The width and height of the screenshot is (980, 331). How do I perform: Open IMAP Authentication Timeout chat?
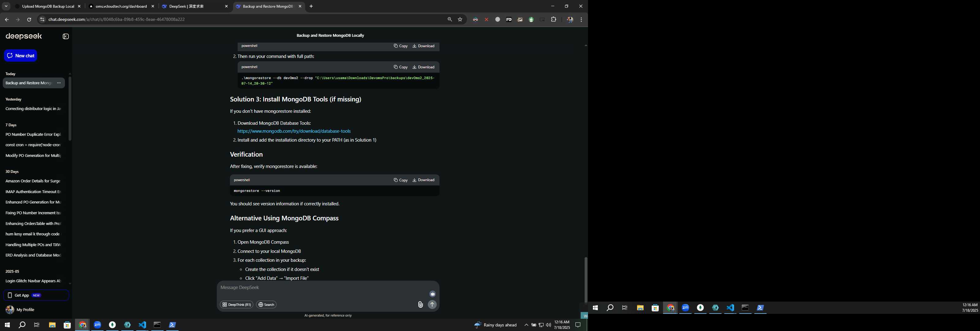[x=33, y=192]
